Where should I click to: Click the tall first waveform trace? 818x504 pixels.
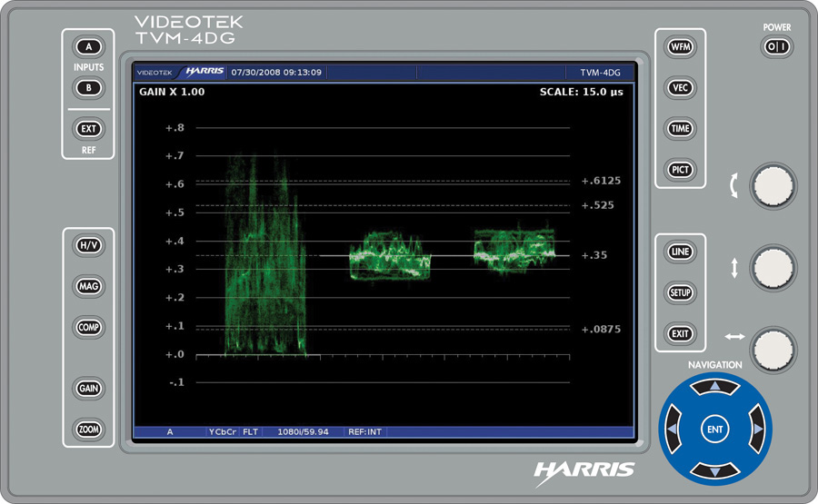[x=265, y=255]
